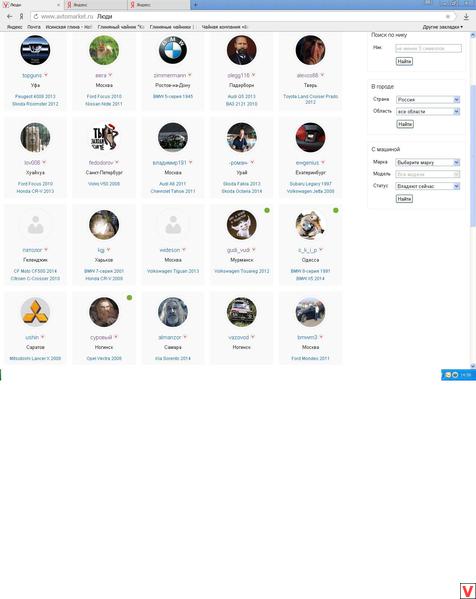
Task: Click the browser back arrow
Action: click(10, 16)
